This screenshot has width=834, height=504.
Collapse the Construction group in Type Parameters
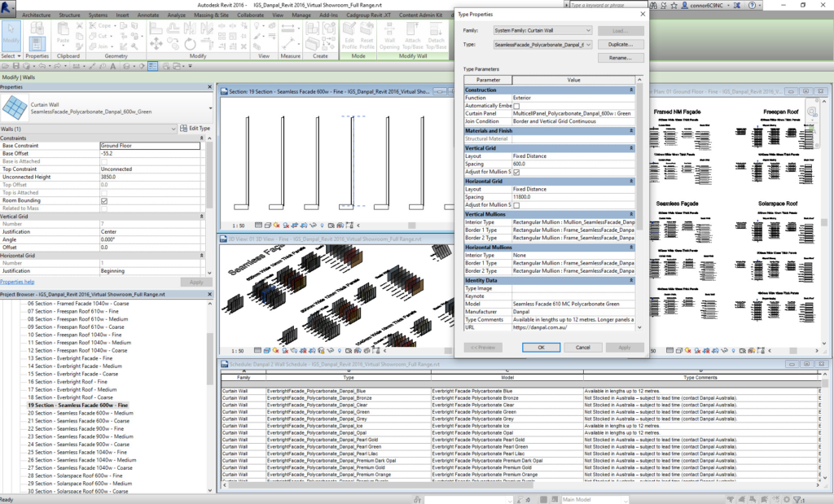631,90
